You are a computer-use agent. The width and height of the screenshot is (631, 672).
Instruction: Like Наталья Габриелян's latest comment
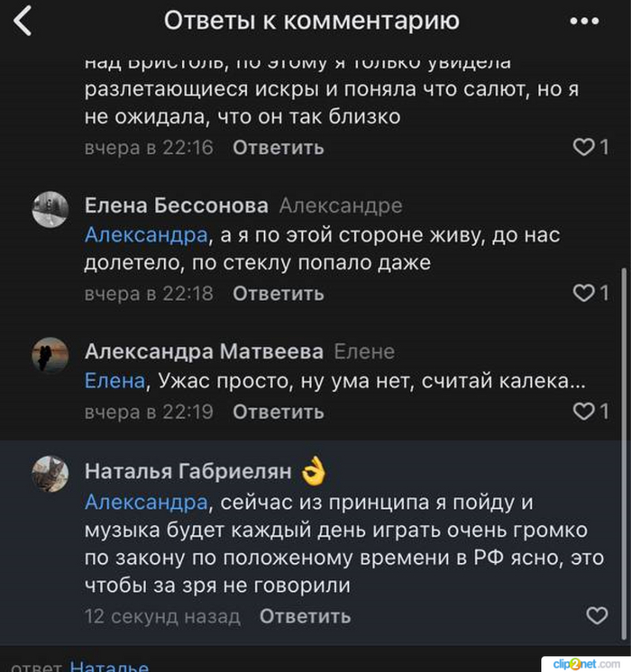(x=597, y=616)
